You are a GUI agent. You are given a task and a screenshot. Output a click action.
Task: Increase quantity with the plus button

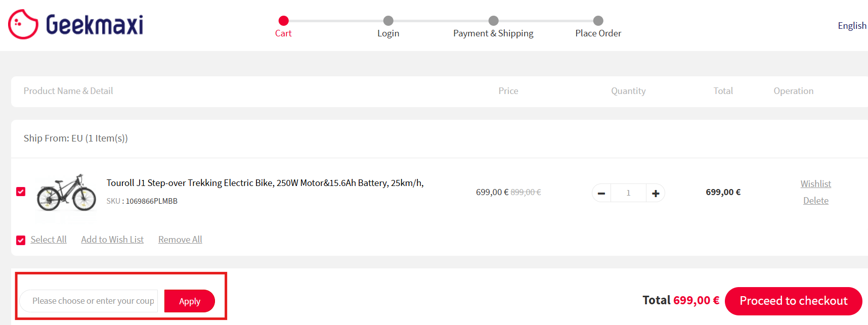pyautogui.click(x=656, y=193)
